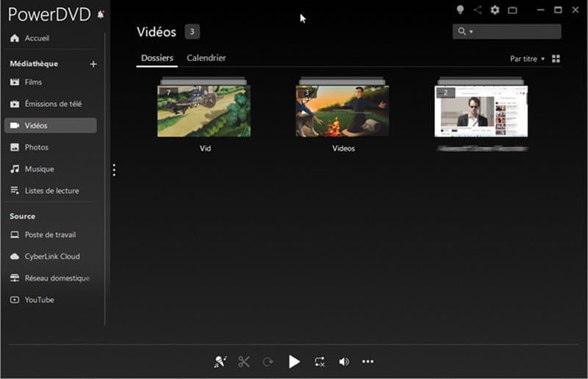
Task: Open the Vid folder thumbnail
Action: pos(204,107)
